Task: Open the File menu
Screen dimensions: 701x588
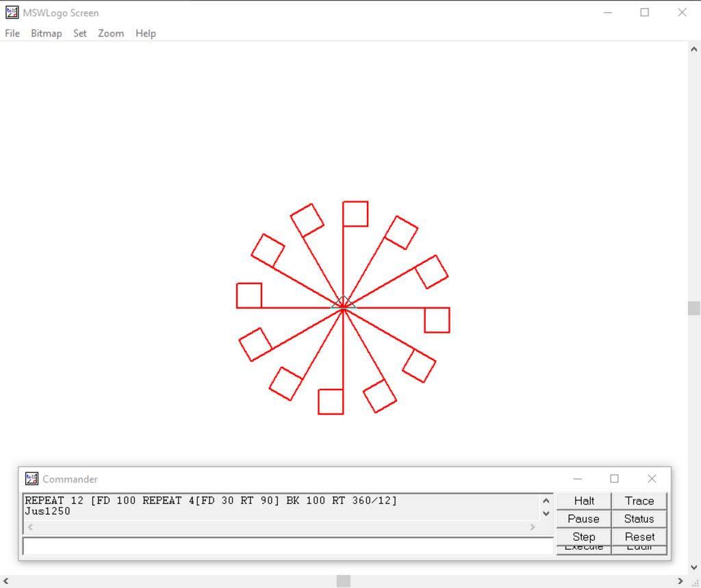Action: (x=12, y=33)
